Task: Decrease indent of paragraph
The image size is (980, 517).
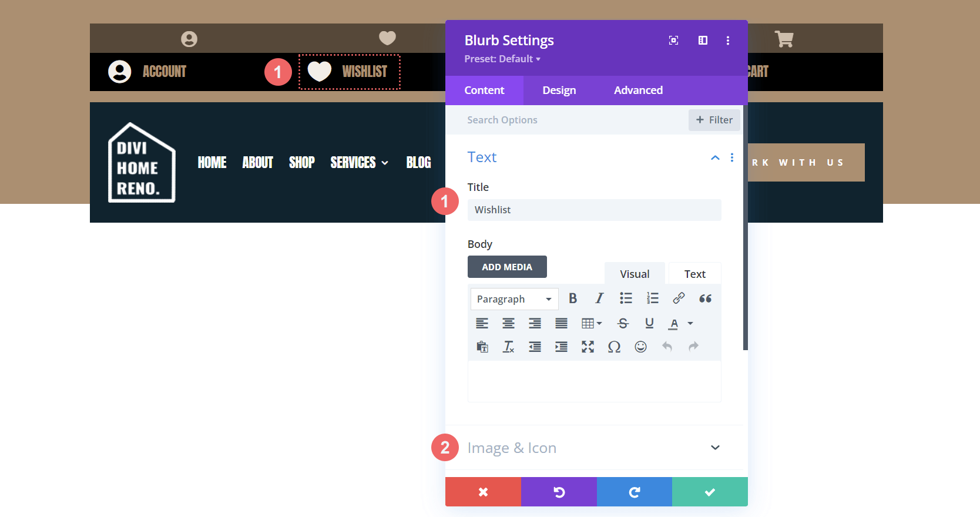Action: [x=535, y=347]
